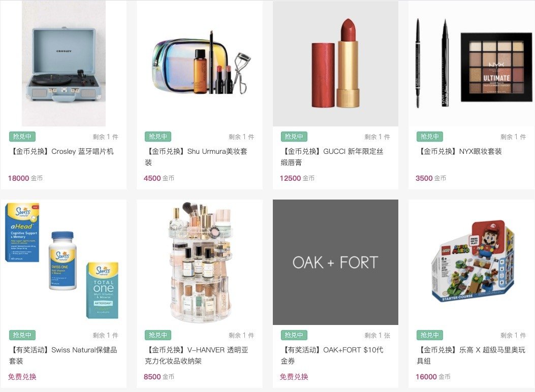Click the GUCCI 新年限定丝缎唇膏 title
This screenshot has width=535, height=392.
point(332,157)
